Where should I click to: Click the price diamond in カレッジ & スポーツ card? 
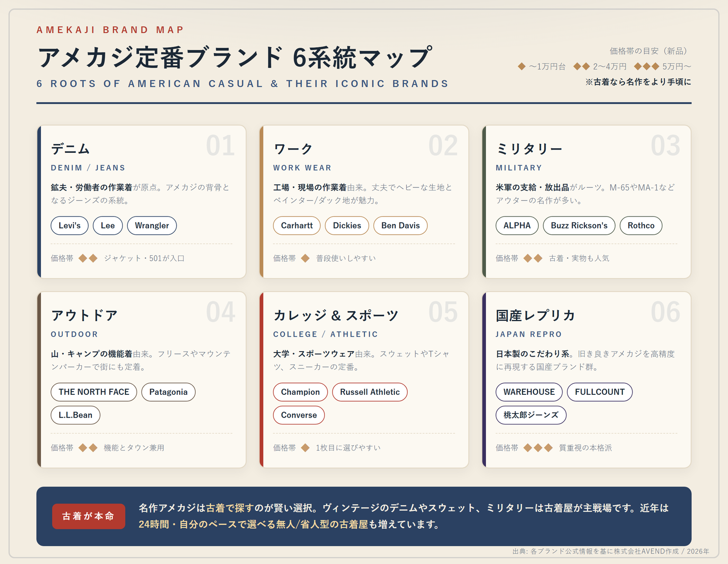coord(305,448)
